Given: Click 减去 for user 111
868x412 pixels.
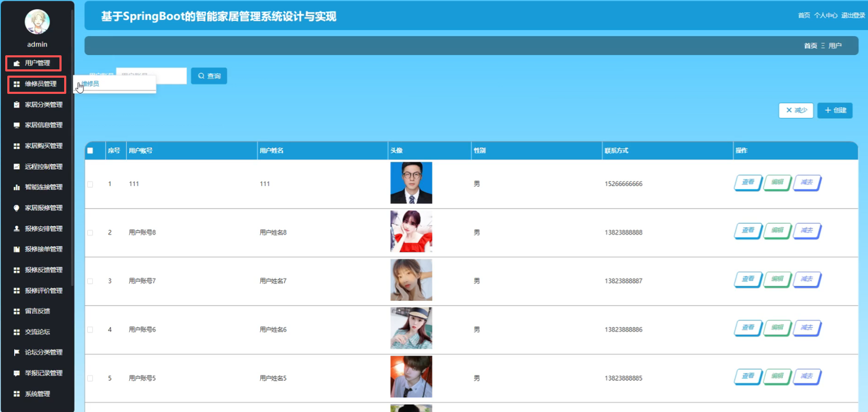Looking at the screenshot, I should [807, 183].
